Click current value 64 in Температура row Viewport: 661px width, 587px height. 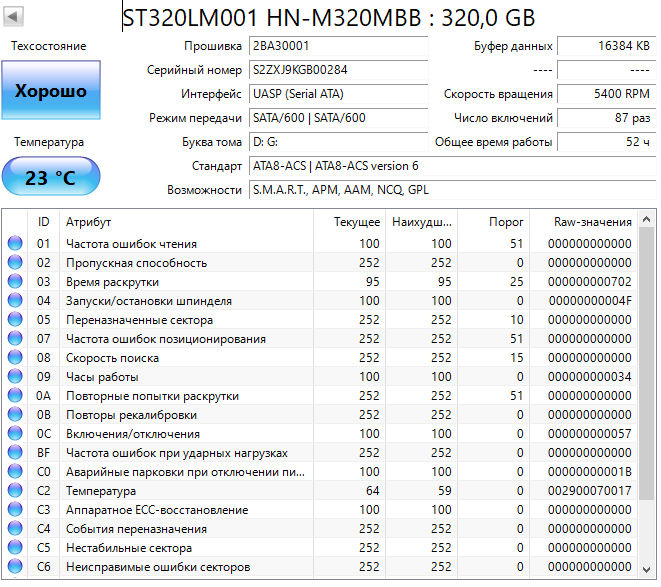click(373, 490)
